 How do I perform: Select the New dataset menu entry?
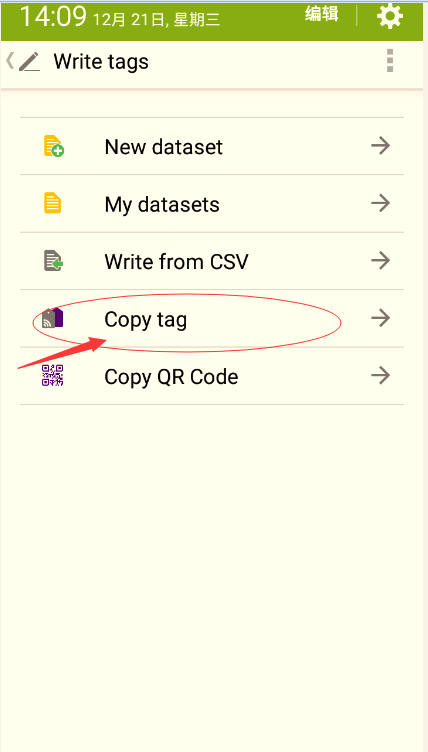click(212, 146)
